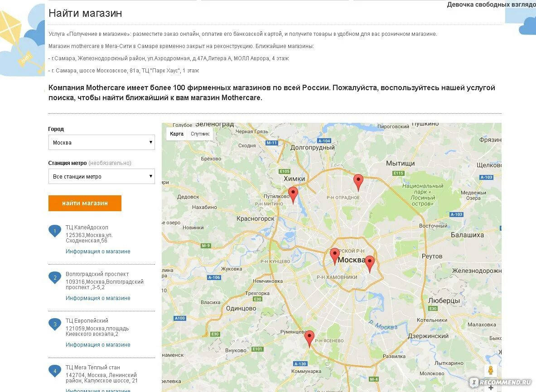Click numbered marker 2 for Волгоградский проспект
Viewport: 536px width, 392px height.
(55, 278)
